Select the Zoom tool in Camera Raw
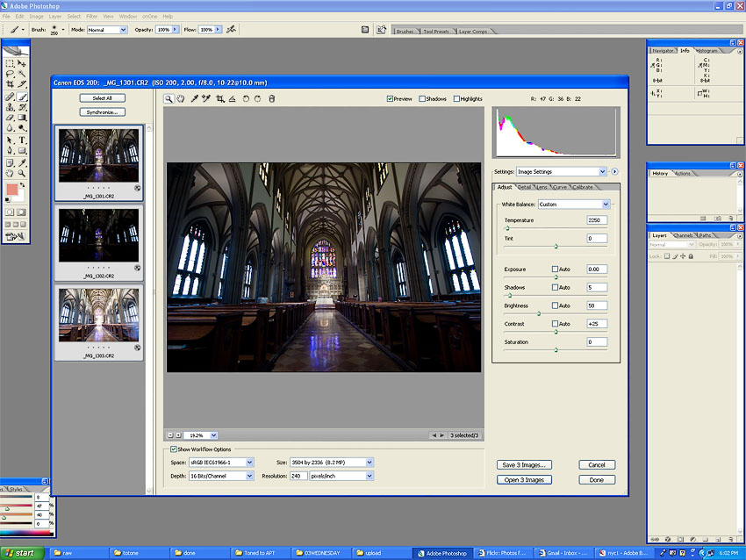746x560 pixels. (169, 98)
